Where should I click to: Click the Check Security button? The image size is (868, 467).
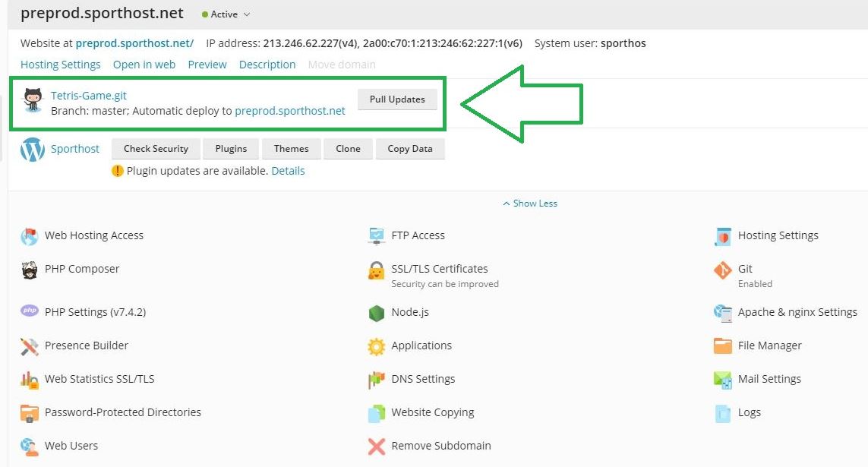point(156,149)
